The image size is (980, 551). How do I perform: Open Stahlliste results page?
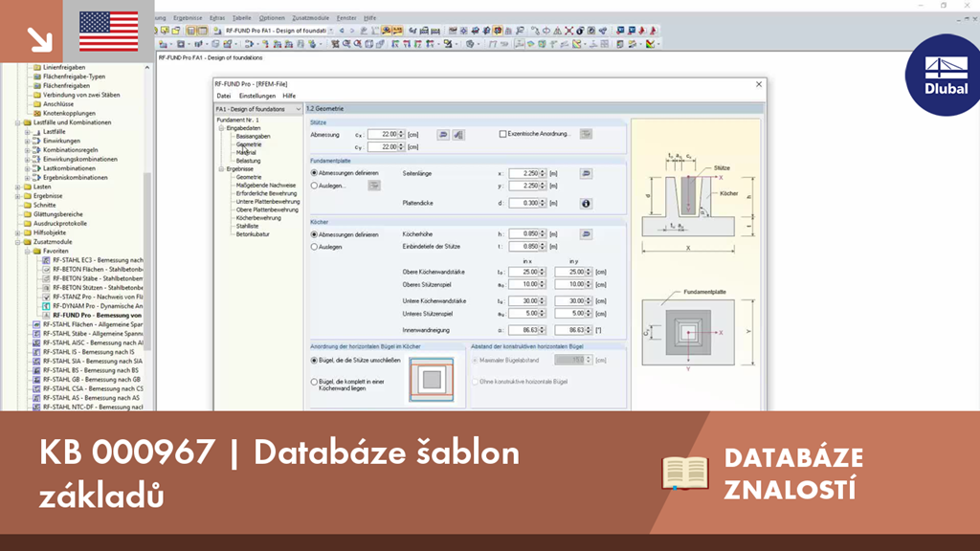pyautogui.click(x=247, y=226)
